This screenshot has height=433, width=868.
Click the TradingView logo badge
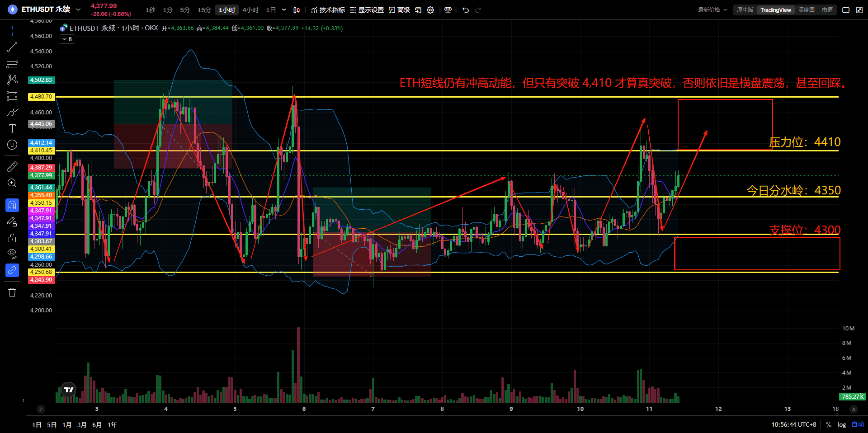coord(69,390)
